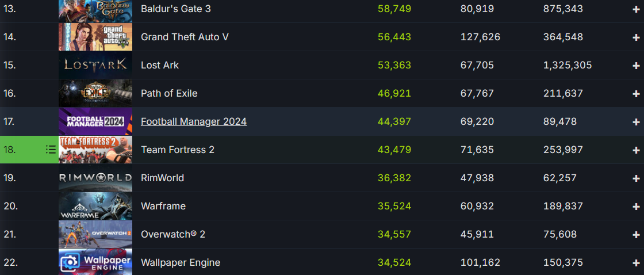Open the RimWorld game link

162,178
